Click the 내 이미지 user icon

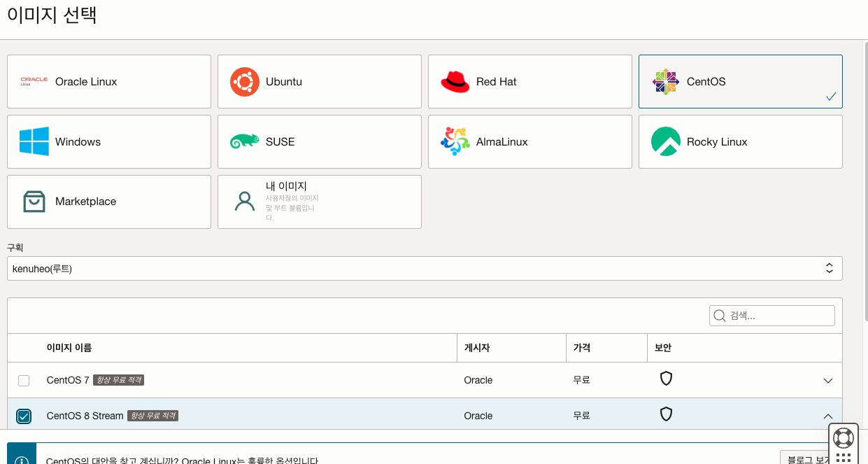click(245, 202)
